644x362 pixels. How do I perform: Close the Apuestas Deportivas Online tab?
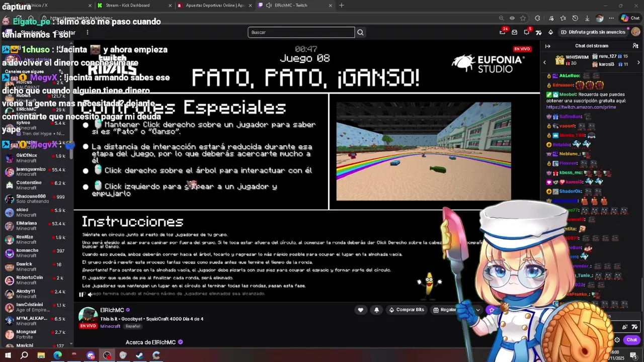[x=250, y=6]
